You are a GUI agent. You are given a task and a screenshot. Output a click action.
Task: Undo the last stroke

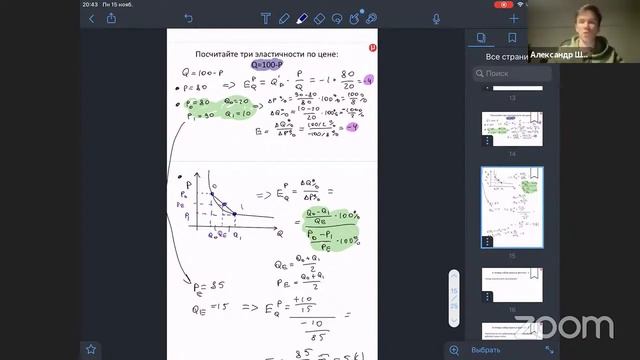click(x=188, y=18)
